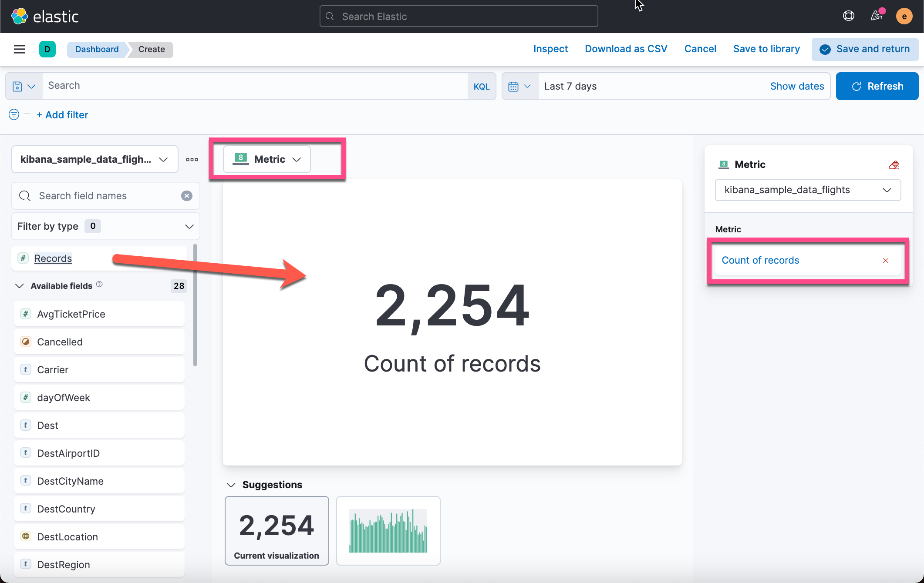Select the bar chart suggestion thumbnail
The image size is (924, 583).
point(388,530)
